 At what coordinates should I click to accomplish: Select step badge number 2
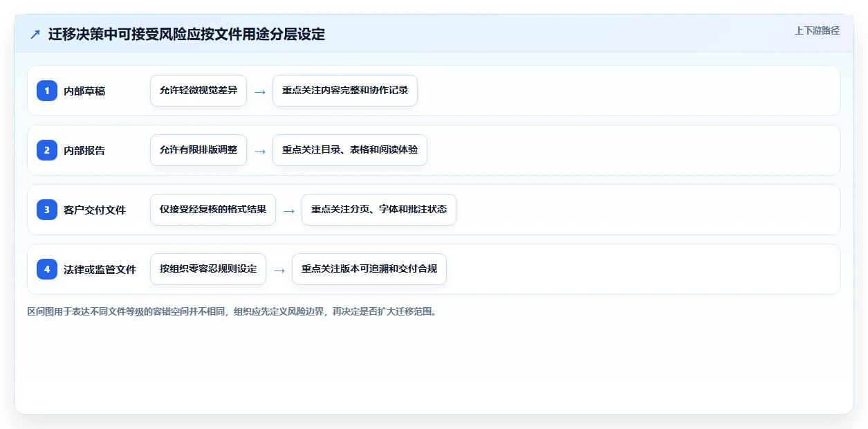pyautogui.click(x=47, y=150)
